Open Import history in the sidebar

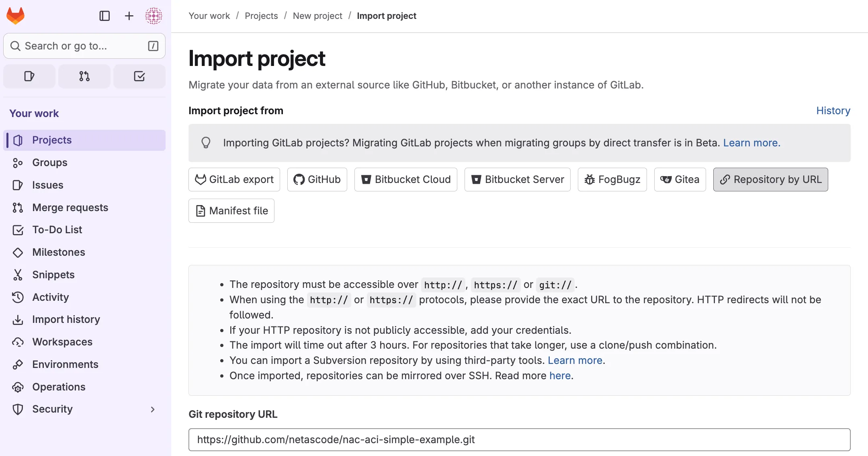[x=66, y=319]
